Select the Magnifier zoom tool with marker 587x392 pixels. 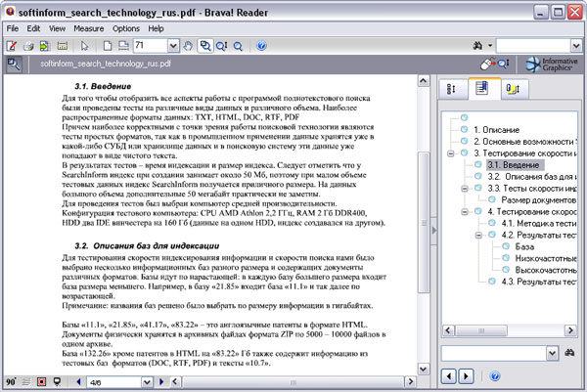coord(222,46)
